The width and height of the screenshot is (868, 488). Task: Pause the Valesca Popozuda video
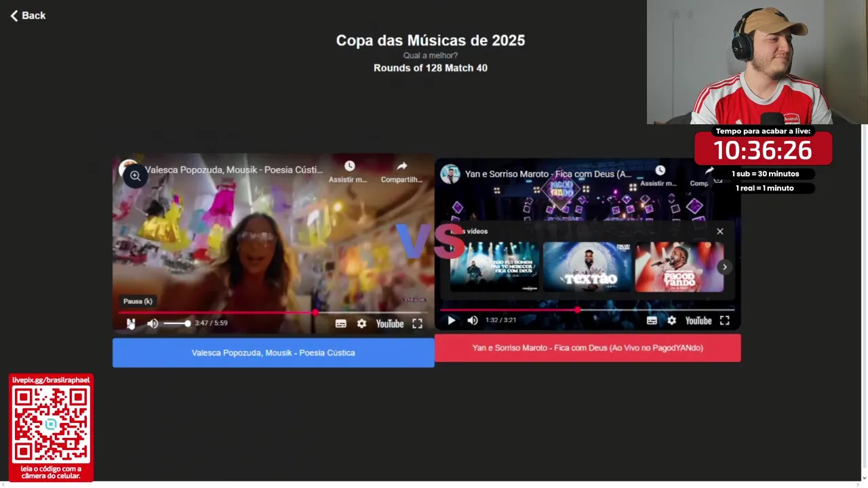click(x=131, y=323)
